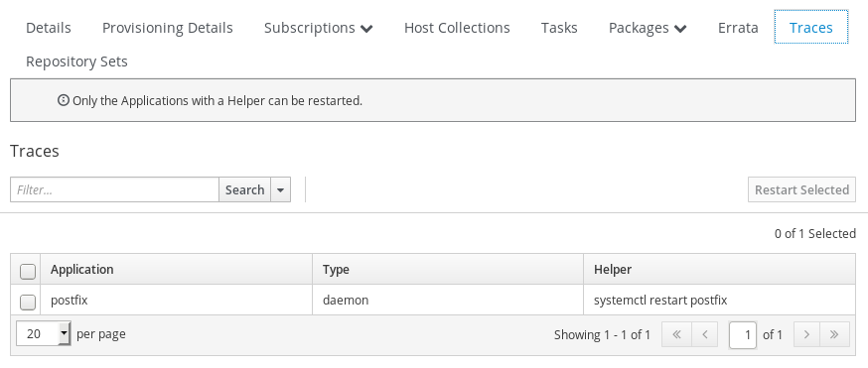The width and height of the screenshot is (868, 368).
Task: Click the Restart Selected button
Action: tap(801, 190)
